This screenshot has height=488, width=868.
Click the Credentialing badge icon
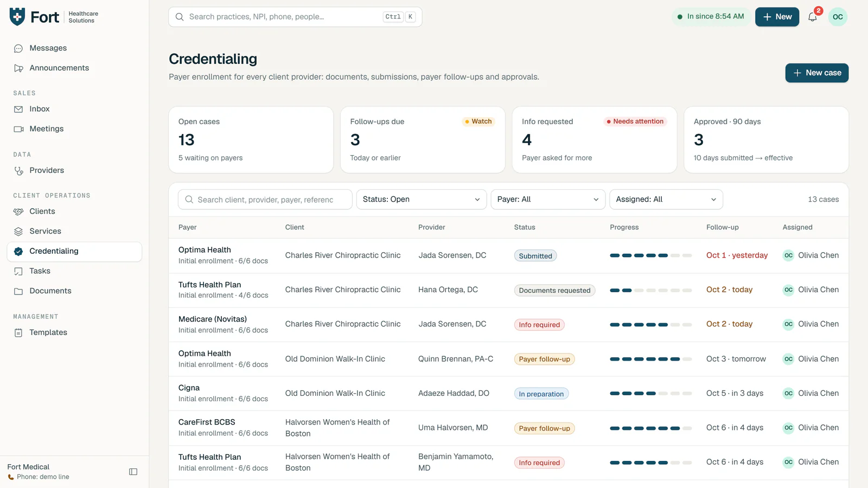18,251
